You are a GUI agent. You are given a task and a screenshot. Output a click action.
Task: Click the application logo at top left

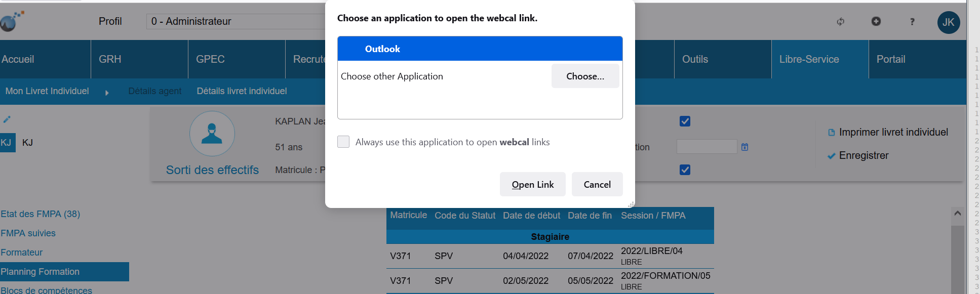(x=12, y=22)
